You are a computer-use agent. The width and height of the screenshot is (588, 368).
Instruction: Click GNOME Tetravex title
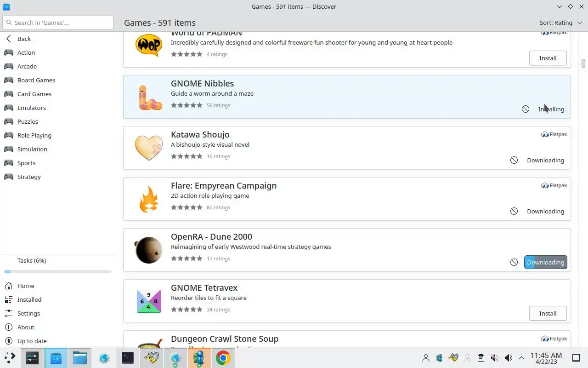pyautogui.click(x=204, y=287)
